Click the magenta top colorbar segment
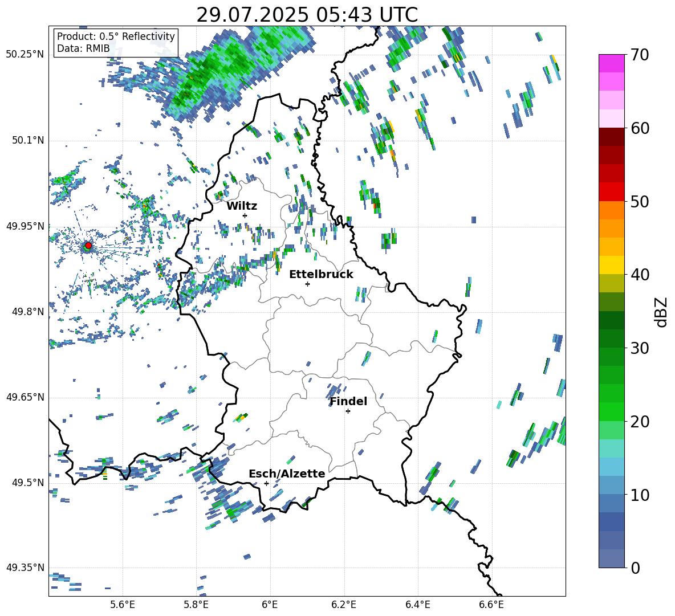 pyautogui.click(x=611, y=63)
